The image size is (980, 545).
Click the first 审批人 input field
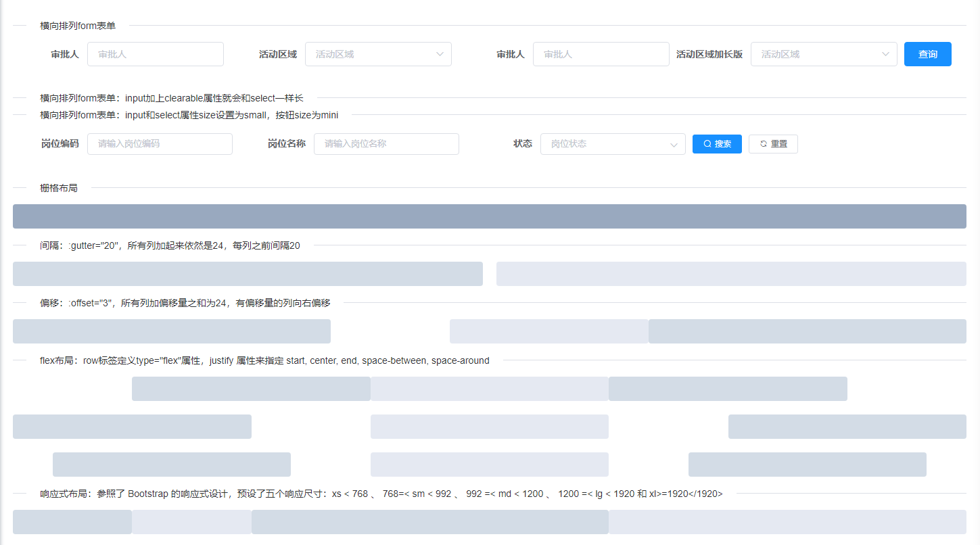(x=156, y=54)
